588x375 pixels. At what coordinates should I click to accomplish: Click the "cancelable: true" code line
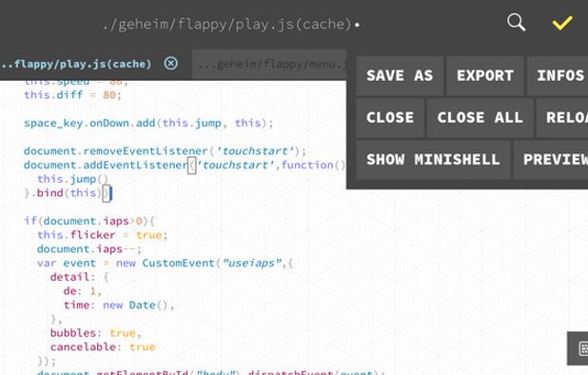click(x=103, y=347)
